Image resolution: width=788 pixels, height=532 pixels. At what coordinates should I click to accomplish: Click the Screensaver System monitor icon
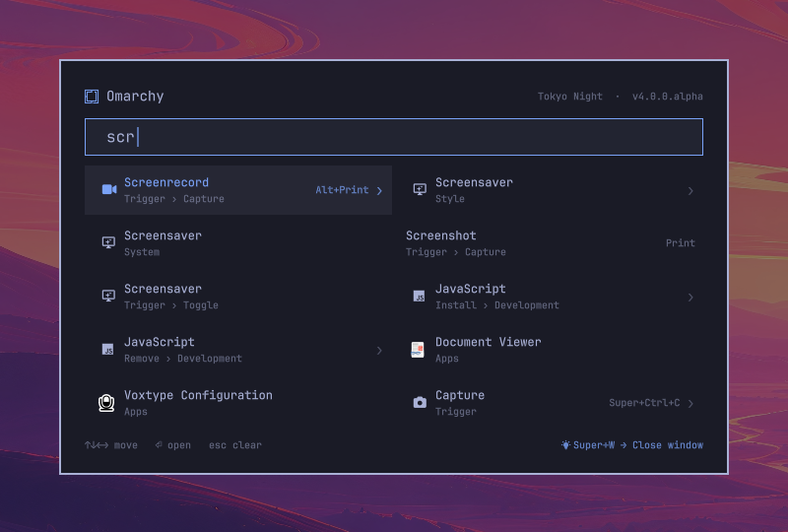point(108,243)
